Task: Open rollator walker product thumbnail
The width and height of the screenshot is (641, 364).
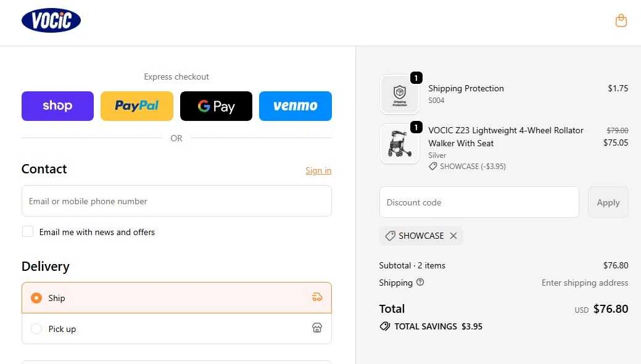Action: (x=399, y=144)
